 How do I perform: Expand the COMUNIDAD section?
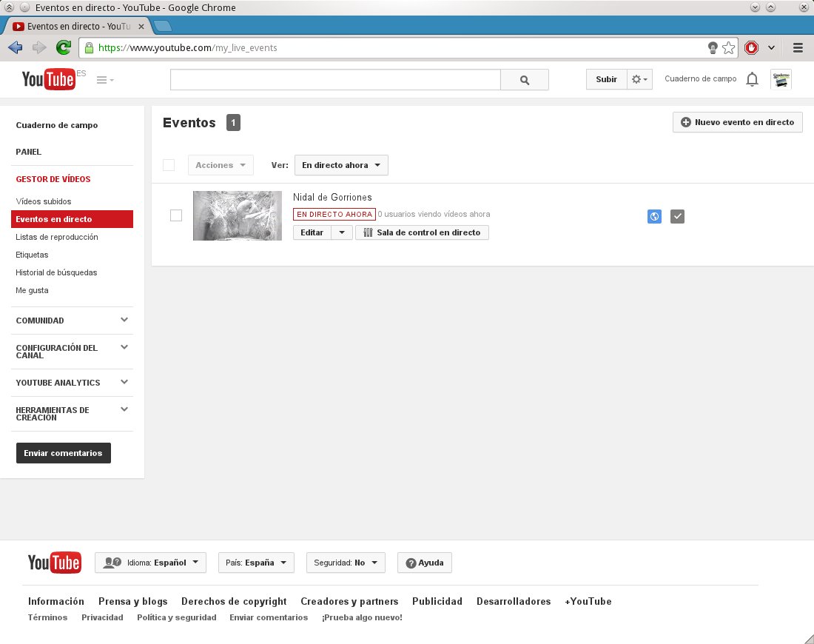tap(124, 320)
